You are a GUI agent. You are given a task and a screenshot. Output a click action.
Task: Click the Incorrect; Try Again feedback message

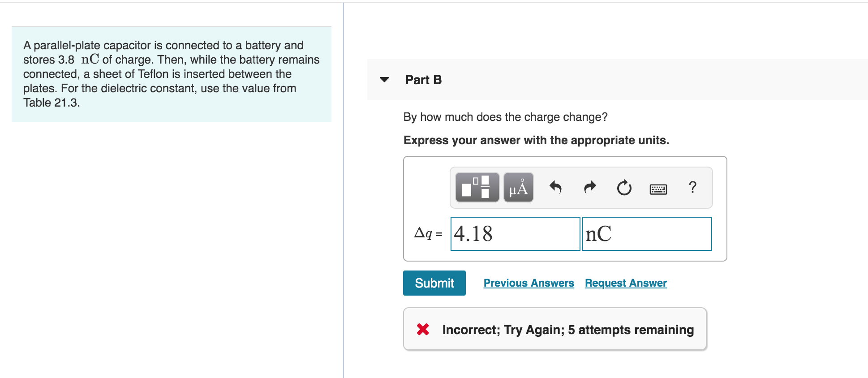[567, 330]
